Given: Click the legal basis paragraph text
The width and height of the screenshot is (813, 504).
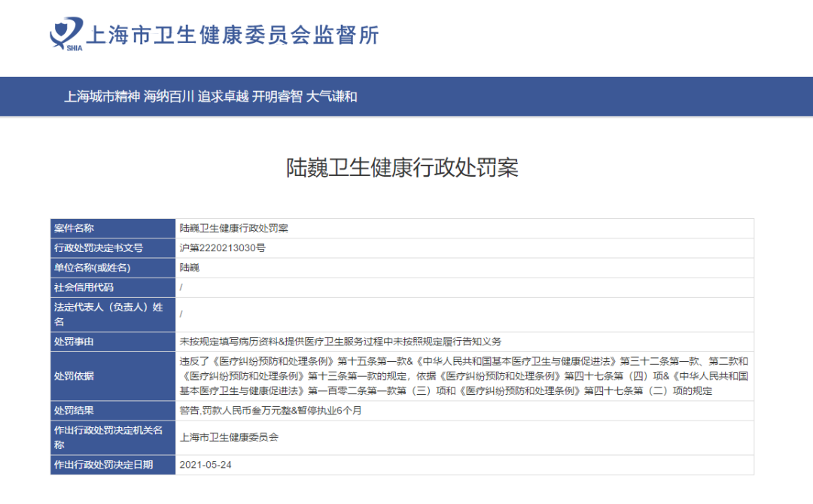Looking at the screenshot, I should [464, 376].
